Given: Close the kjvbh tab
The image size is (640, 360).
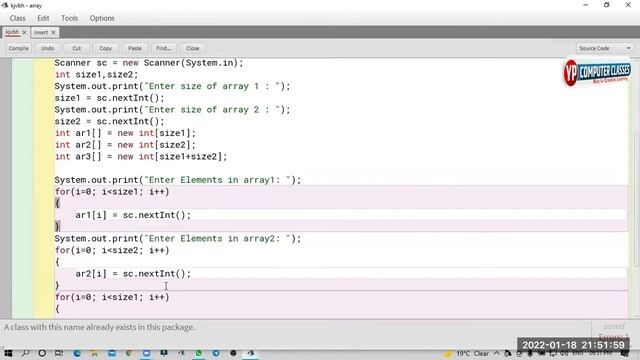Looking at the screenshot, I should point(24,32).
